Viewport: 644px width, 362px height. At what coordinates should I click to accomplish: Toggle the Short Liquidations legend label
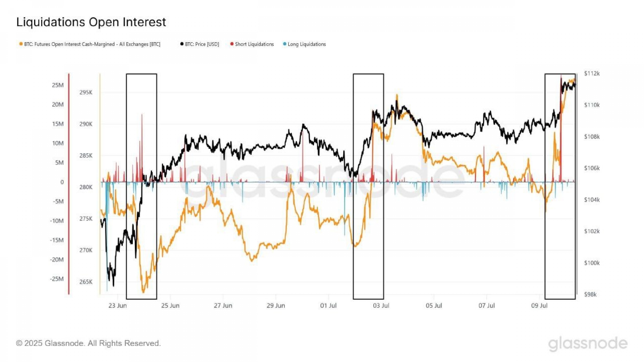pos(254,44)
